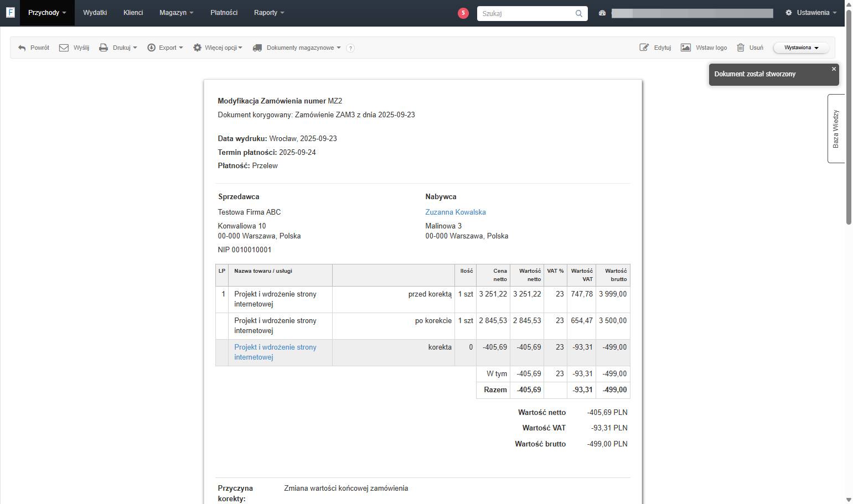Open the Raporty menu
The width and height of the screenshot is (853, 504).
click(269, 13)
